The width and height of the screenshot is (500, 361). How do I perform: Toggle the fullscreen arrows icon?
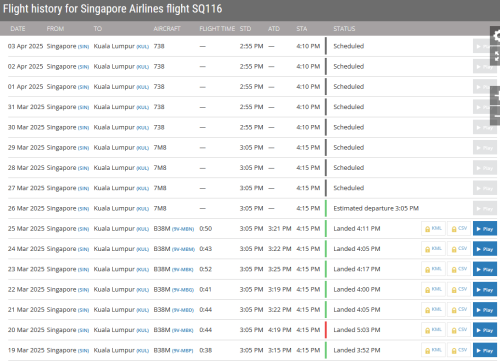[496, 55]
